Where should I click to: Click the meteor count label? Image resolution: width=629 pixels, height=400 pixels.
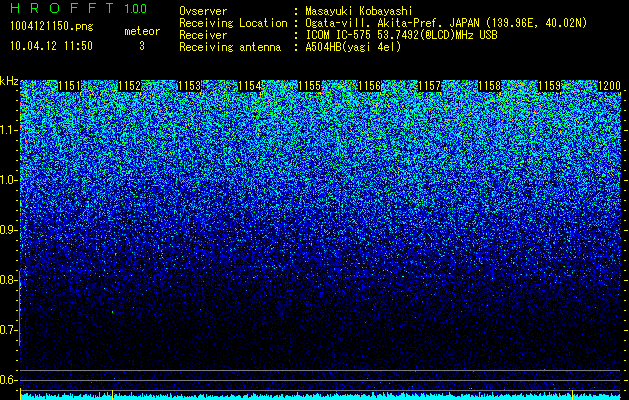click(142, 31)
